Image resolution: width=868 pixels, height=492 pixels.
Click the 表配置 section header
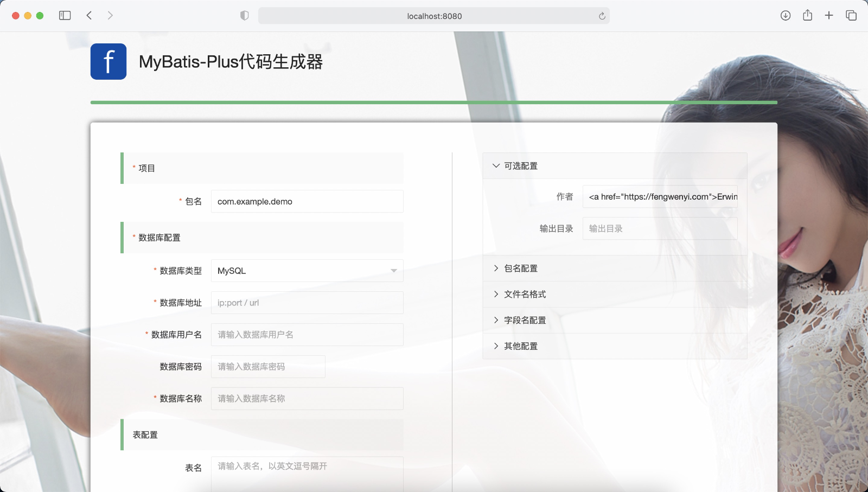[145, 435]
